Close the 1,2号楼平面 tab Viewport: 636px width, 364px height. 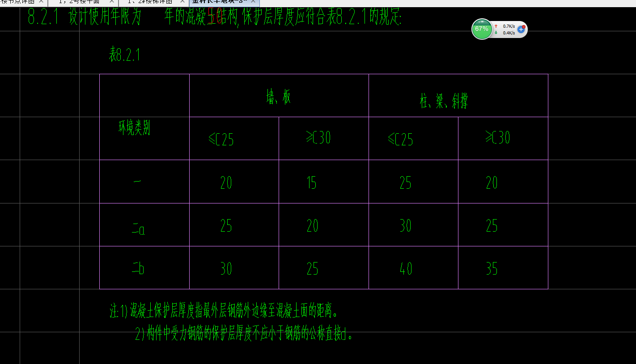point(111,2)
